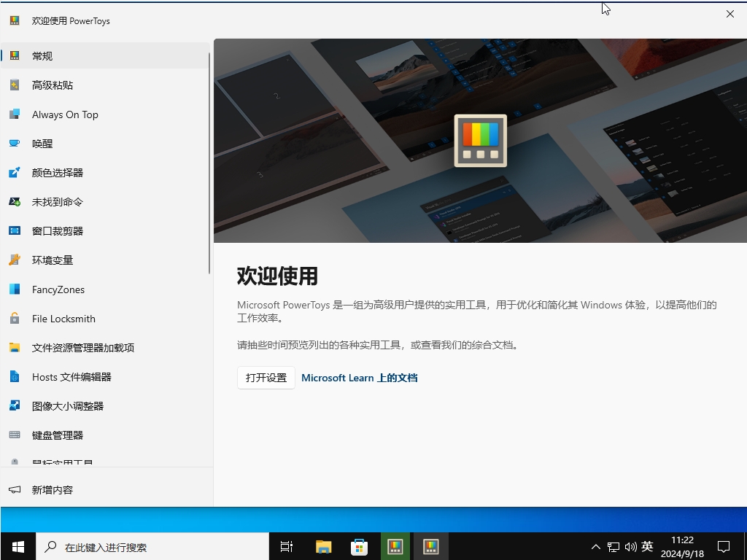Show hidden tray icons chevron

coord(595,547)
